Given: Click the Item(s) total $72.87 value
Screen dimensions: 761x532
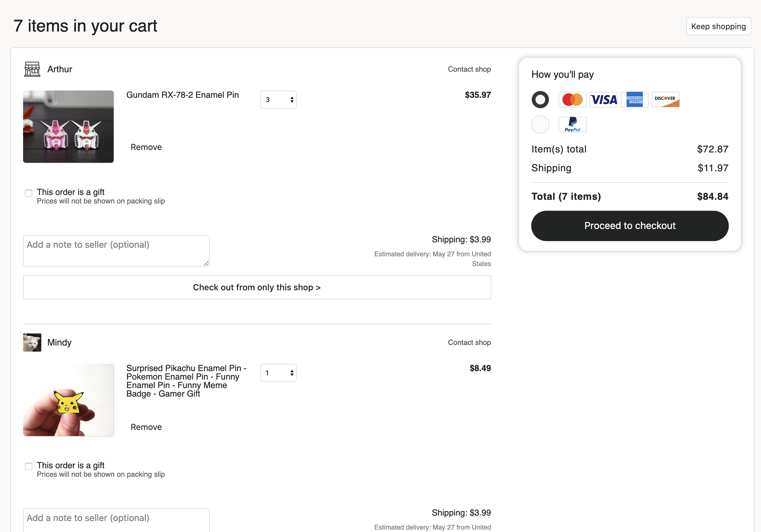Looking at the screenshot, I should click(x=712, y=149).
